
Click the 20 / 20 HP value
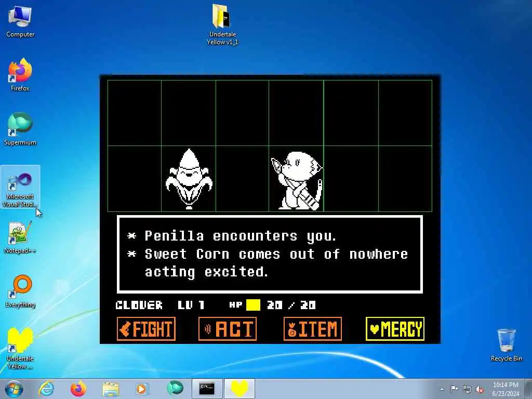click(x=291, y=305)
